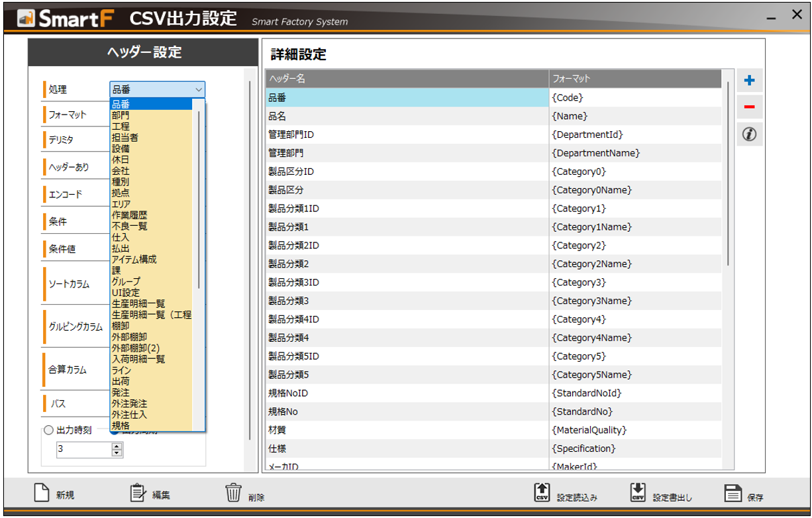Open the info icon beside the table

tap(749, 134)
